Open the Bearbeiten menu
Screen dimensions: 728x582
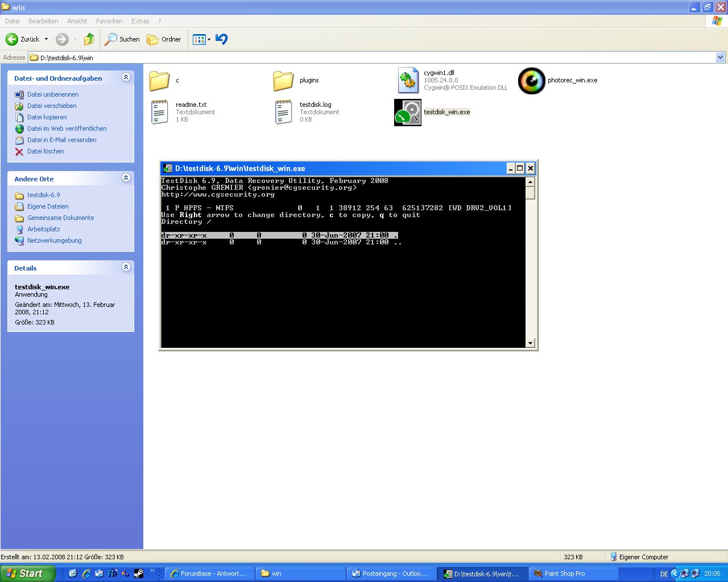43,21
